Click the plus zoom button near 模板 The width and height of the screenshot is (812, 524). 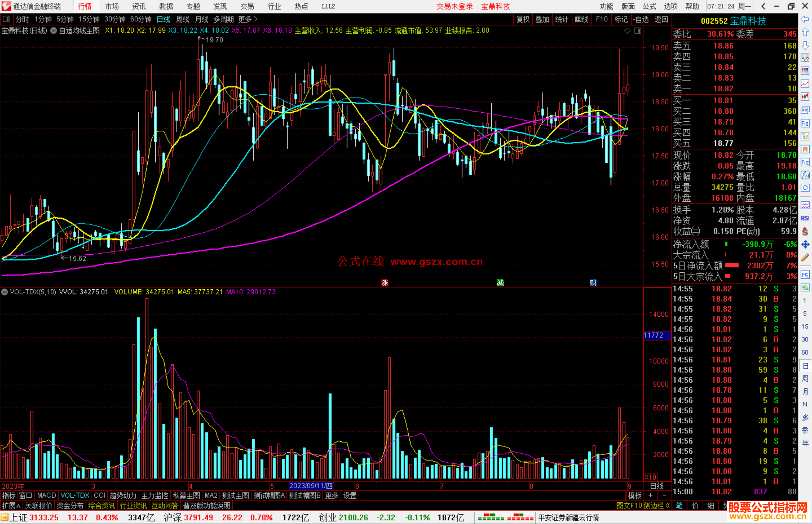click(x=650, y=495)
